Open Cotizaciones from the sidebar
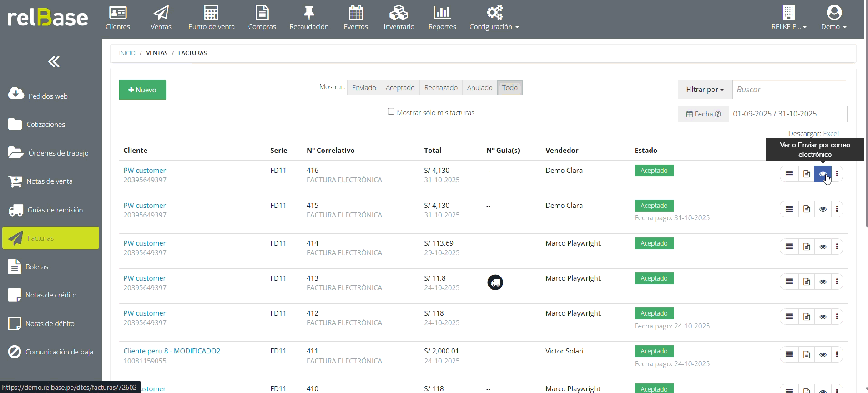The image size is (868, 393). click(x=45, y=125)
